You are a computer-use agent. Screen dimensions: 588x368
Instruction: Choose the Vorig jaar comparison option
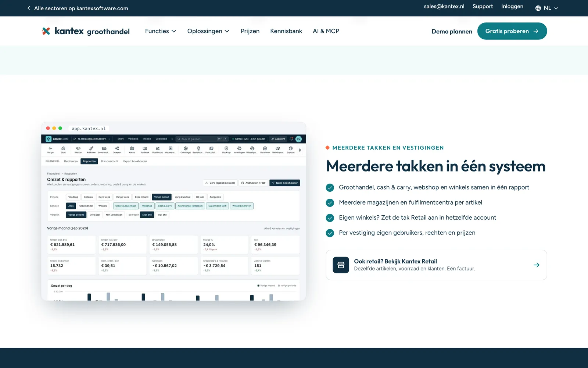[95, 215]
